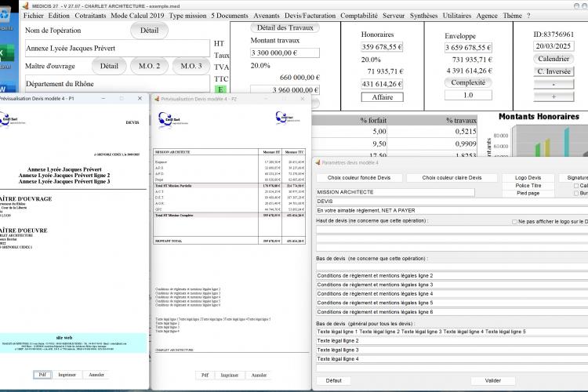
Task: Edit Conditions de règlement ligne 2 field
Action: point(452,276)
